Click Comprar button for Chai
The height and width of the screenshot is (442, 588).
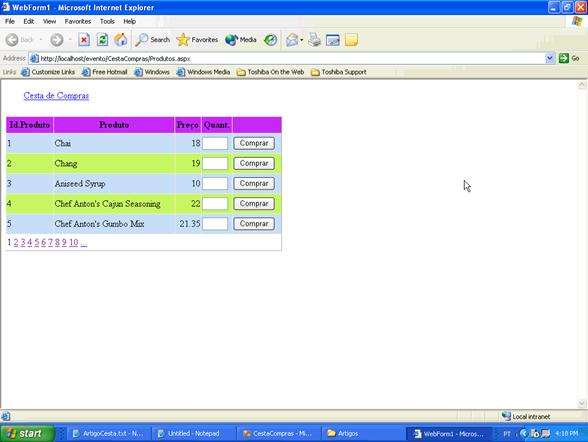[254, 143]
